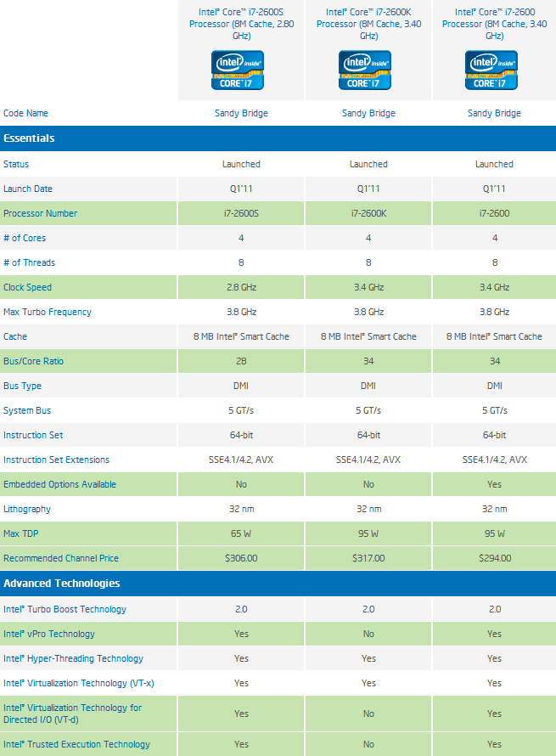556x756 pixels.
Task: Click the Yes value in Embedded Options row
Action: (x=494, y=484)
